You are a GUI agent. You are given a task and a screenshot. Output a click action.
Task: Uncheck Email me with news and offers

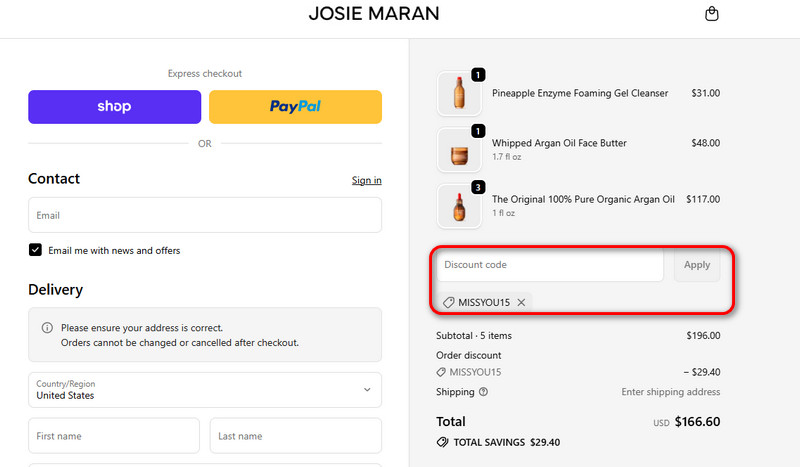point(35,250)
